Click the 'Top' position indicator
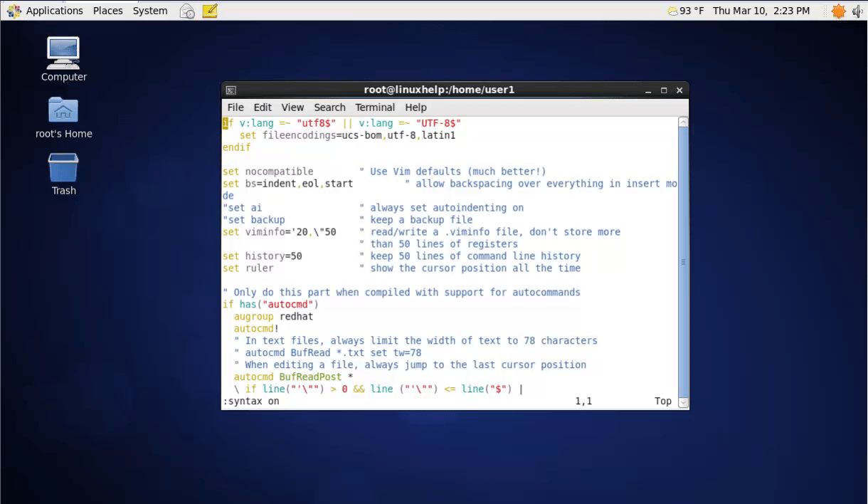The height and width of the screenshot is (504, 868). [663, 401]
